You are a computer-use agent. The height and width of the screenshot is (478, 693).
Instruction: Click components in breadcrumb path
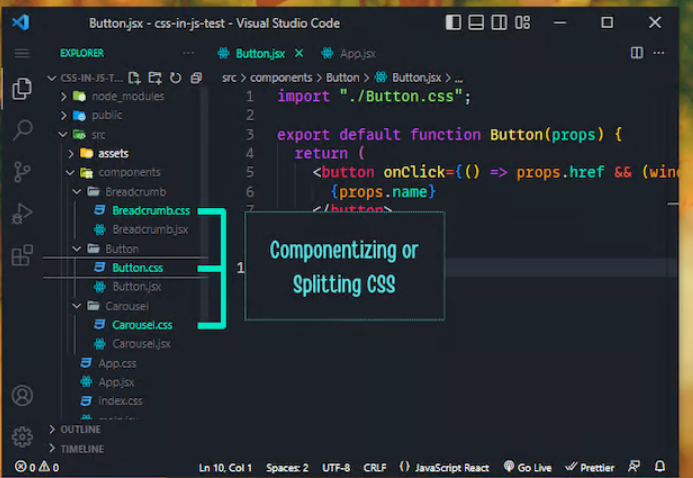click(x=281, y=78)
